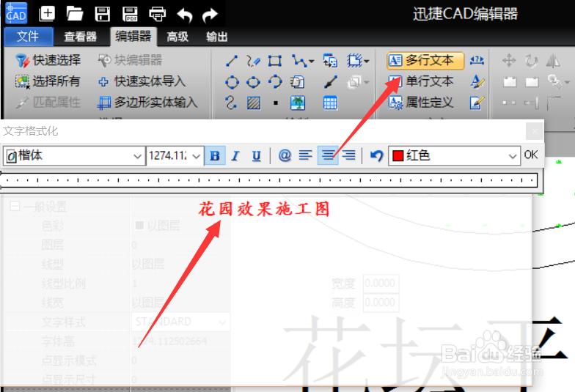Choose the spline curve tool
575x392 pixels.
231,103
